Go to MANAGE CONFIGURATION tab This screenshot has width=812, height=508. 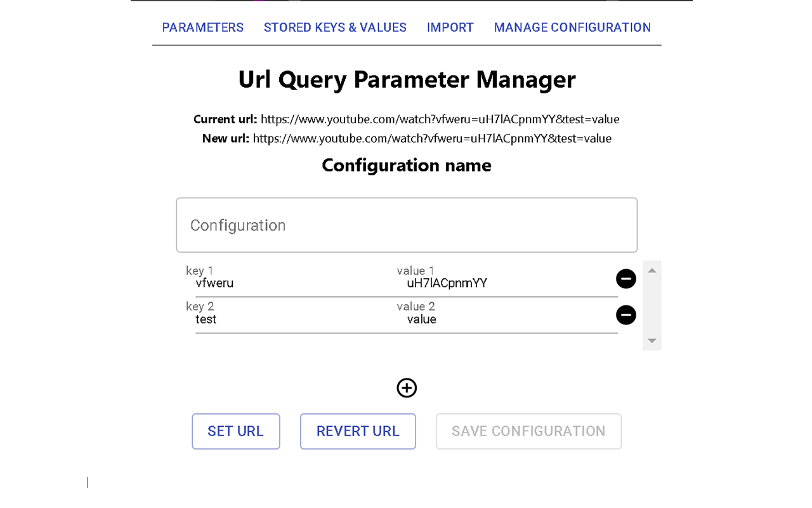pyautogui.click(x=572, y=27)
